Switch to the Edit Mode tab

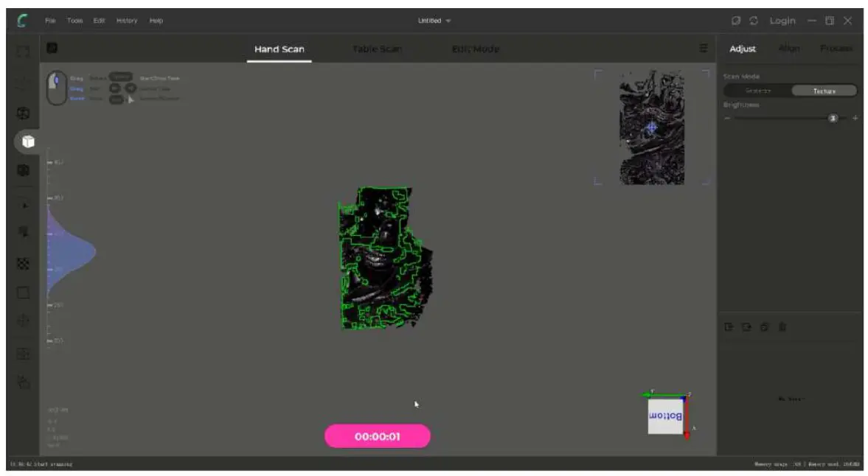(476, 49)
